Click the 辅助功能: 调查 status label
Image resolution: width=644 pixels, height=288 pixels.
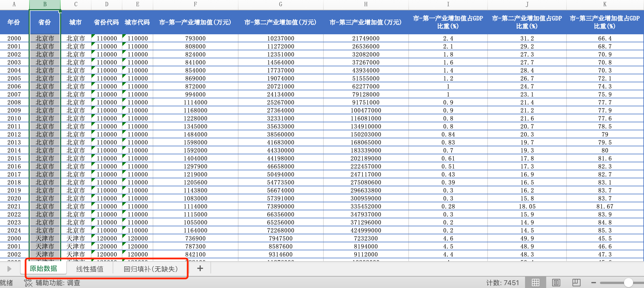pos(58,283)
